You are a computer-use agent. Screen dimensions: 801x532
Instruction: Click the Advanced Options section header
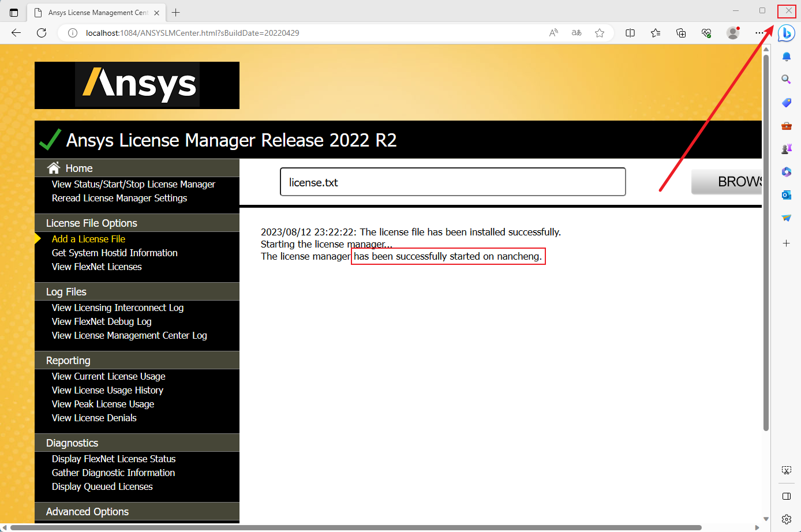pyautogui.click(x=137, y=511)
